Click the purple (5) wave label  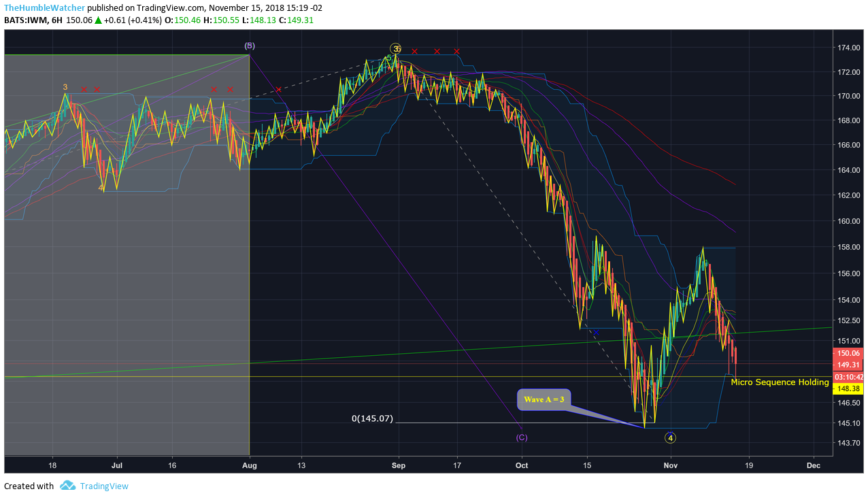point(250,46)
